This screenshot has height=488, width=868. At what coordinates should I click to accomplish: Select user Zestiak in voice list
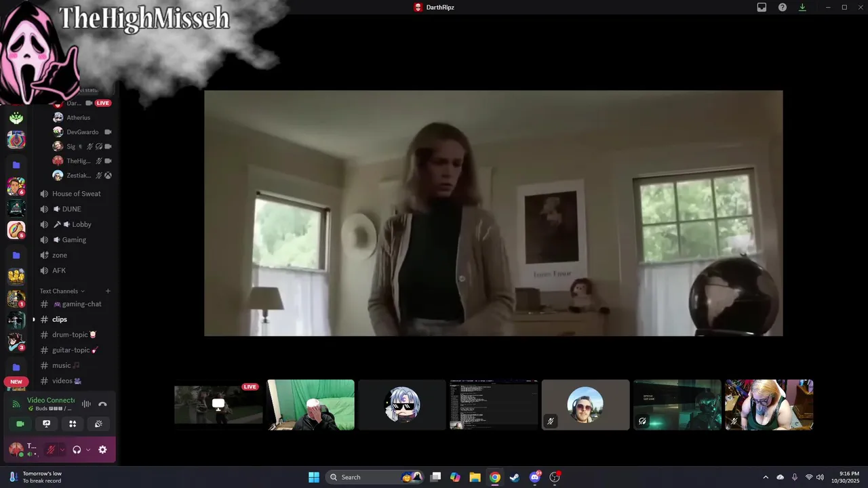click(x=81, y=175)
